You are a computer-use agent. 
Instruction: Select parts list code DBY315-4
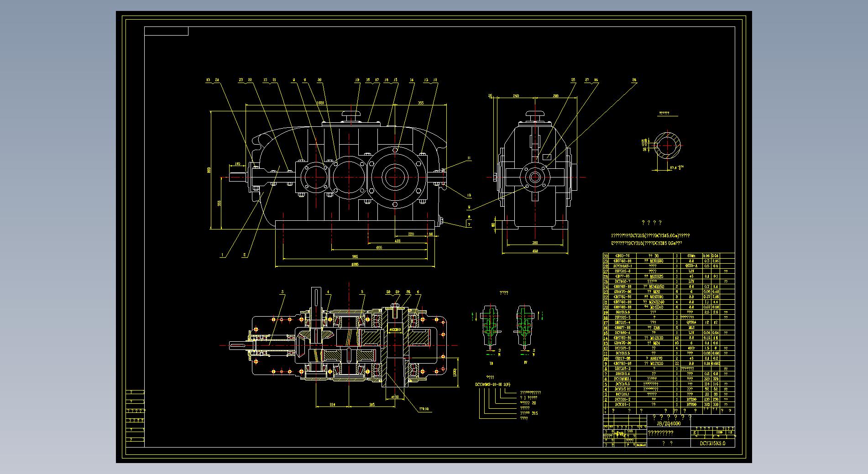tap(622, 323)
